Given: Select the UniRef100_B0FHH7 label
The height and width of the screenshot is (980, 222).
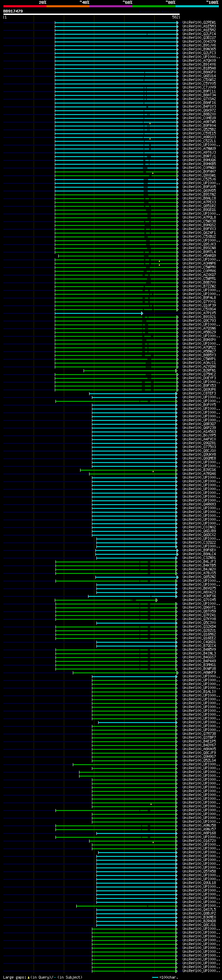Looking at the screenshot, I should tap(199, 172).
